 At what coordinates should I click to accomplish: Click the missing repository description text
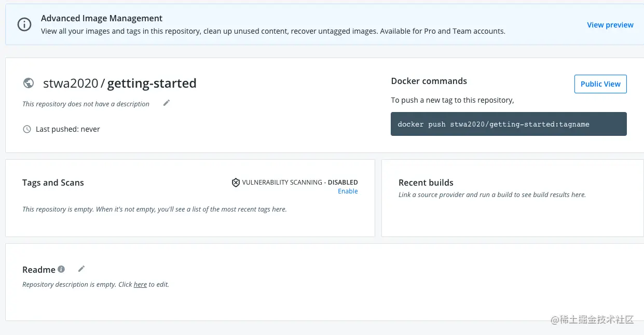tap(86, 104)
